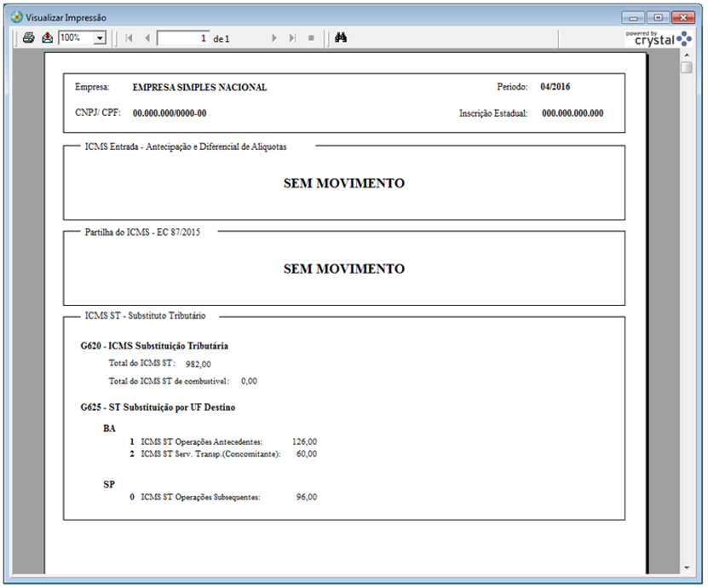Click the BA state label

pos(109,429)
